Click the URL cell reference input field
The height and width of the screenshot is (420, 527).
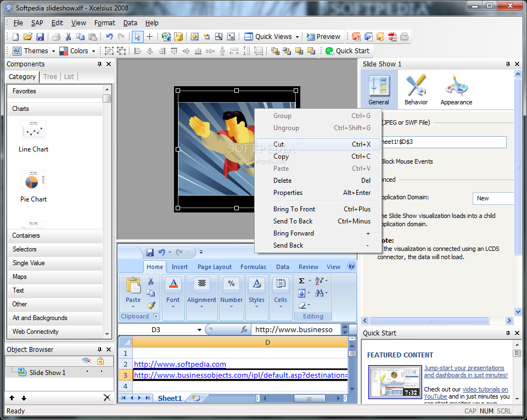point(443,142)
